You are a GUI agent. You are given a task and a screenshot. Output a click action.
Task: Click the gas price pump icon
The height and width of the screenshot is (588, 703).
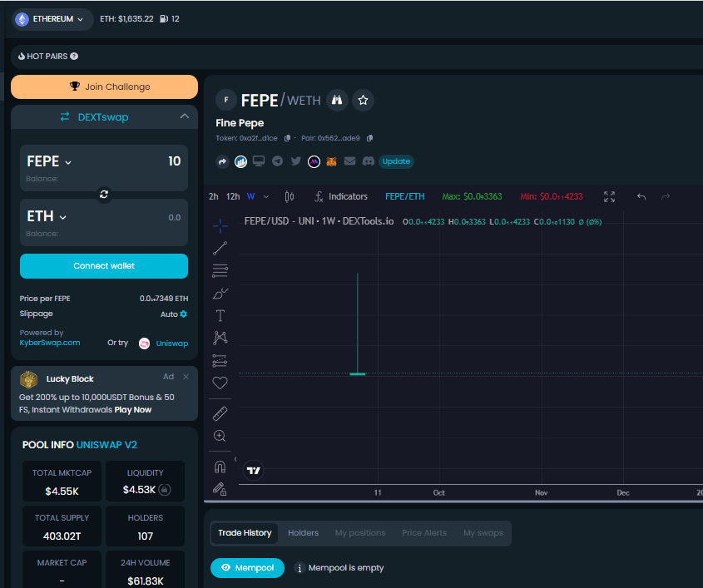[164, 19]
